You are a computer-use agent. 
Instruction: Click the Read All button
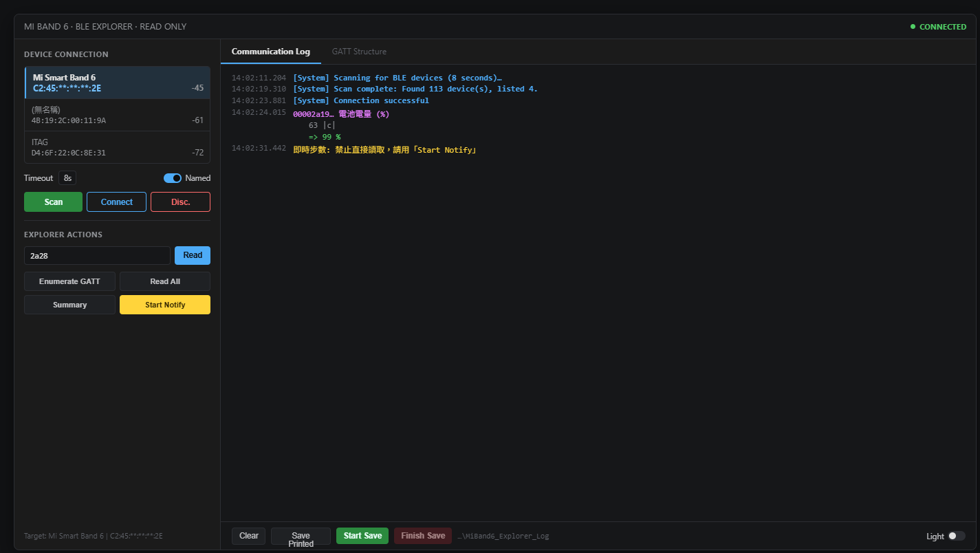[165, 281]
